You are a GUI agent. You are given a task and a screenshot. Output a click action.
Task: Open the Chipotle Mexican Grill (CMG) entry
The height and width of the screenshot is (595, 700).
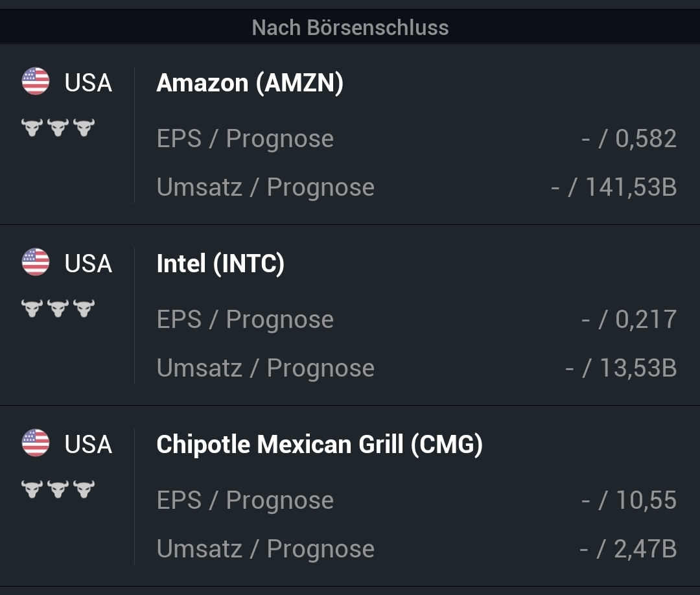320,445
